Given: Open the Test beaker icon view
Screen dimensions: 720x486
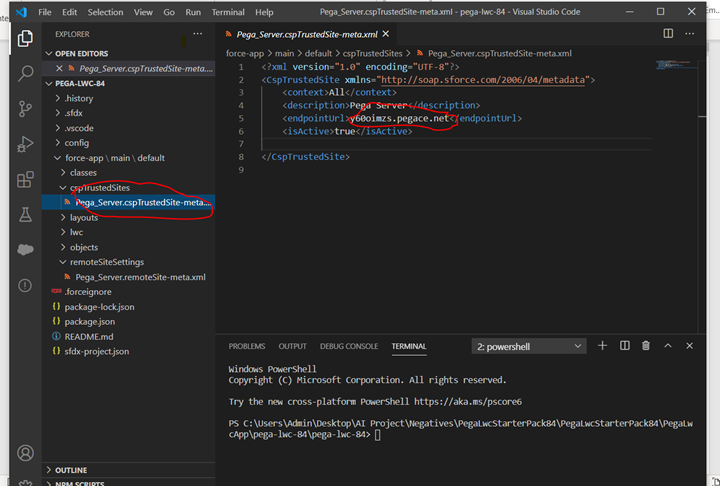Looking at the screenshot, I should (25, 214).
